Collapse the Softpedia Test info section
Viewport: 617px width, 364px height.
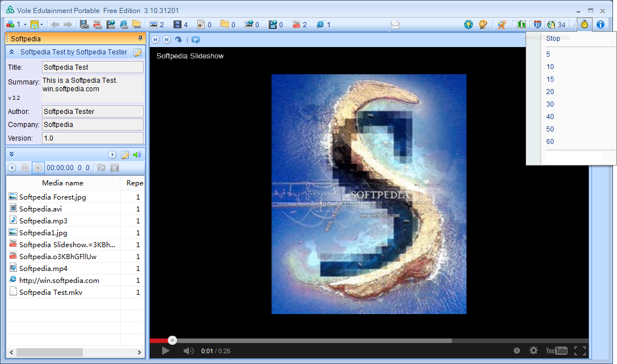tap(12, 52)
